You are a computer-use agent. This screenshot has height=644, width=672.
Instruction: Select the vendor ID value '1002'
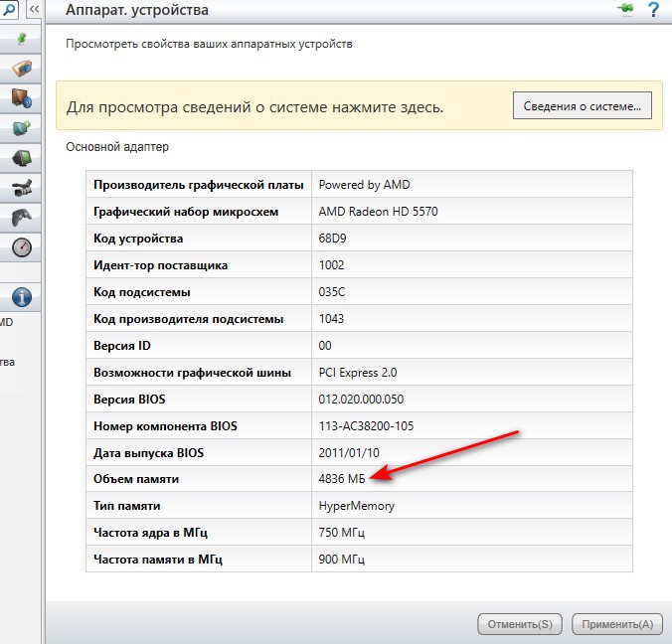[x=331, y=264]
